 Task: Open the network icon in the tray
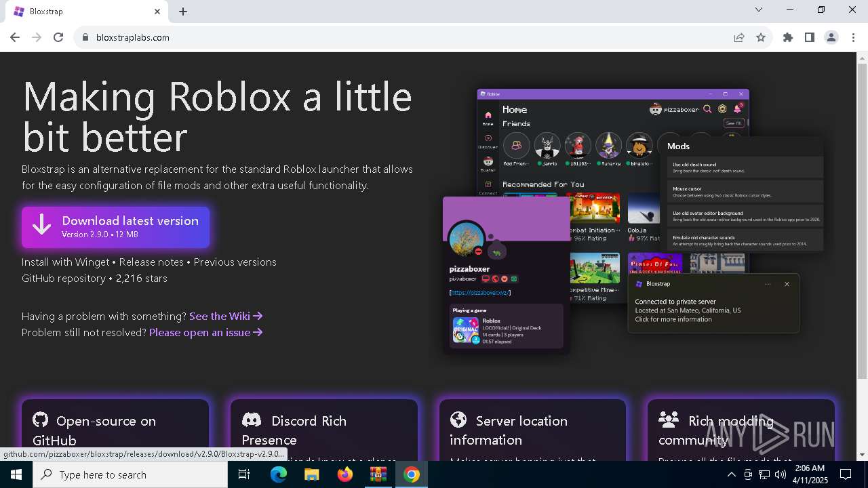click(764, 474)
